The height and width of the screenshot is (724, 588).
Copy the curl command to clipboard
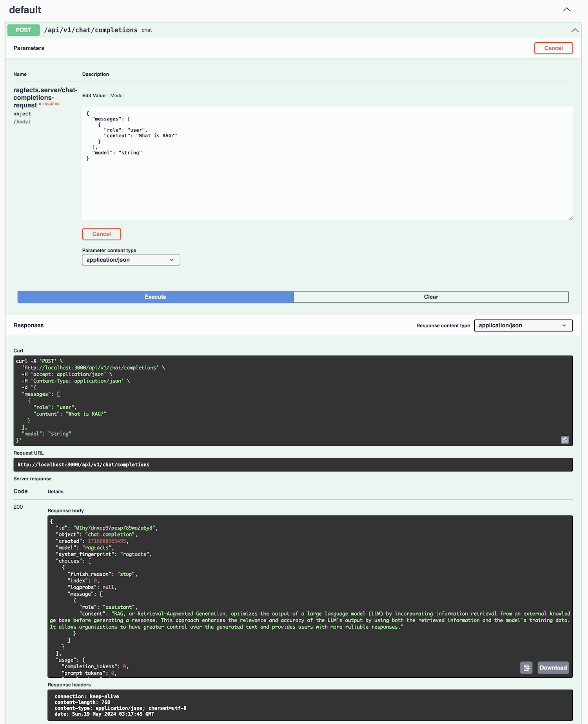click(x=565, y=440)
